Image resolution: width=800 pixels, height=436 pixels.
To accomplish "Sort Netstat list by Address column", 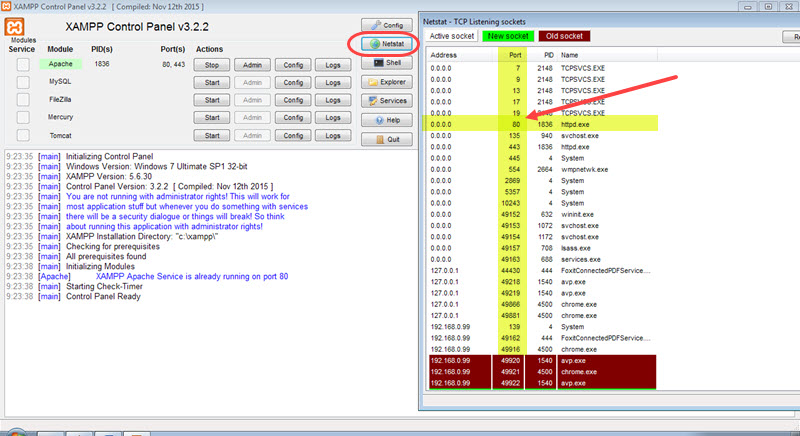I will pyautogui.click(x=462, y=55).
